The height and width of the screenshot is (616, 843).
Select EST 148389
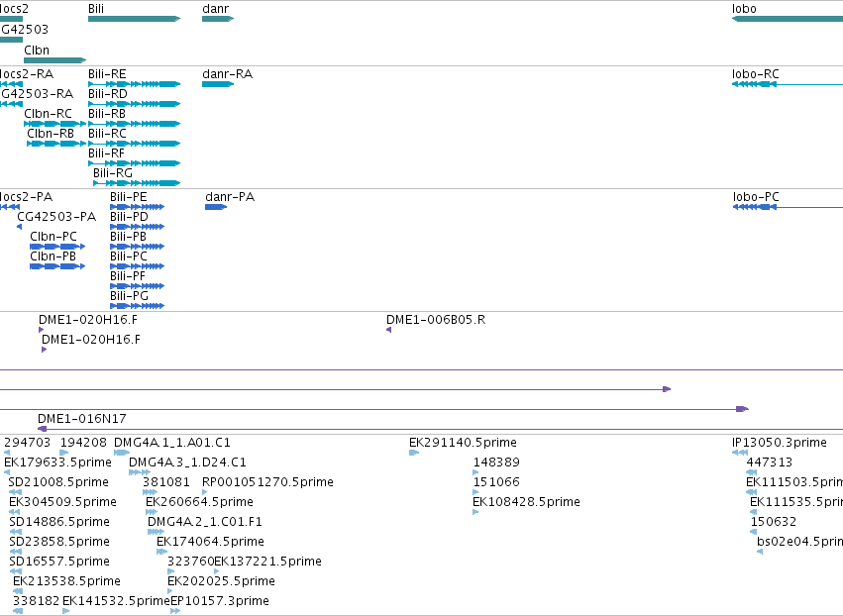click(475, 472)
